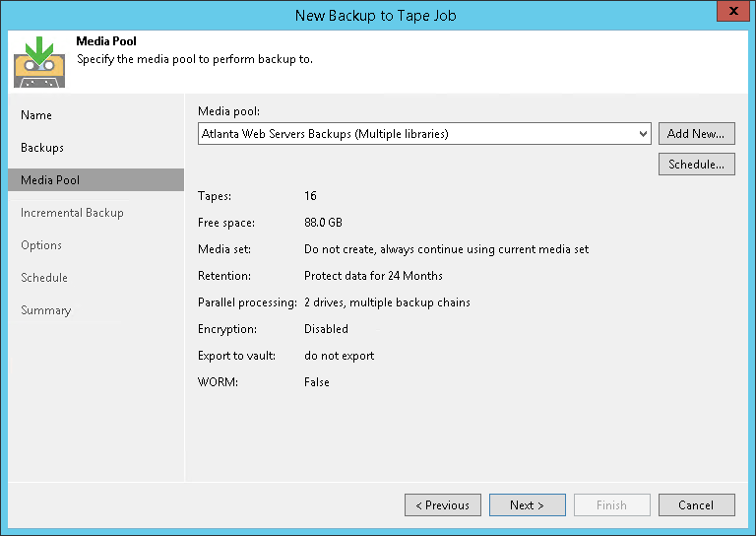
Task: Click the New Backup to Tape Job title bar
Action: click(x=374, y=14)
